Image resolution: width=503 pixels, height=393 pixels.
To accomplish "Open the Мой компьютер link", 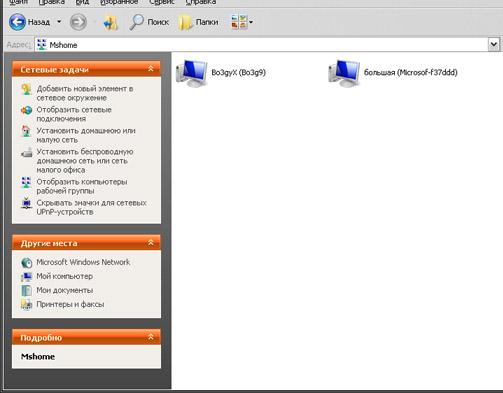I will tap(65, 276).
